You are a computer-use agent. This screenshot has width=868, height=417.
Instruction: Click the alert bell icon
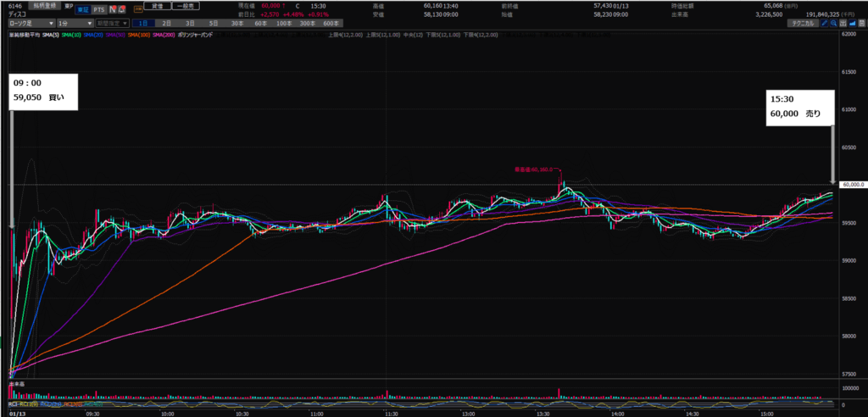tap(124, 8)
